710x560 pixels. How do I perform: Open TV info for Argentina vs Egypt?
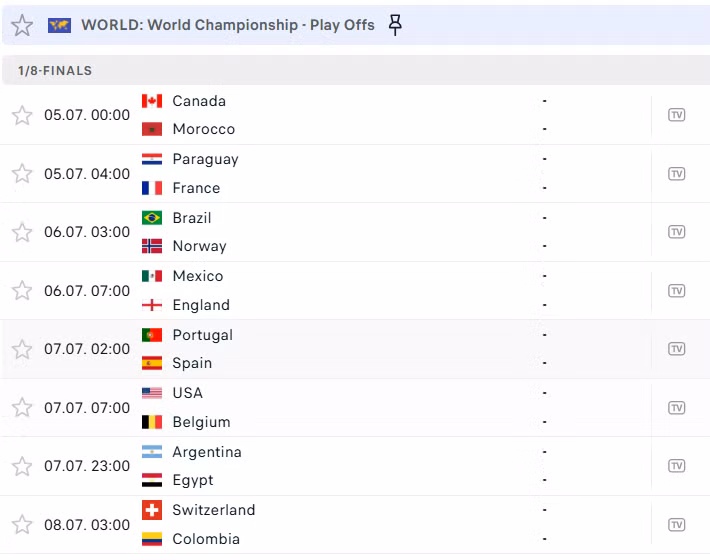pos(676,466)
